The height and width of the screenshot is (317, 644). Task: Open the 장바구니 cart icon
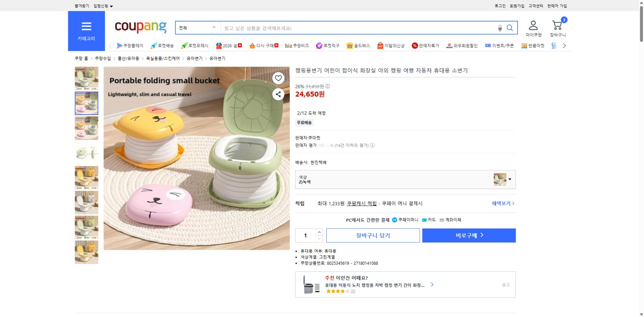[x=557, y=24]
